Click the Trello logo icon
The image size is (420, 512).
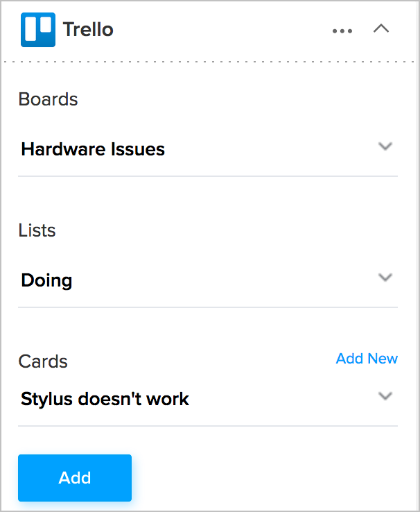coord(38,30)
